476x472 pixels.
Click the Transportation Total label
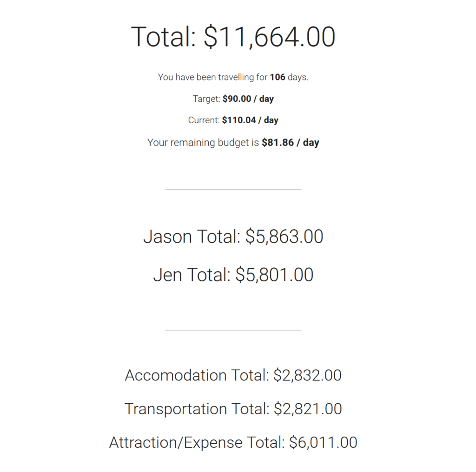[x=197, y=409]
